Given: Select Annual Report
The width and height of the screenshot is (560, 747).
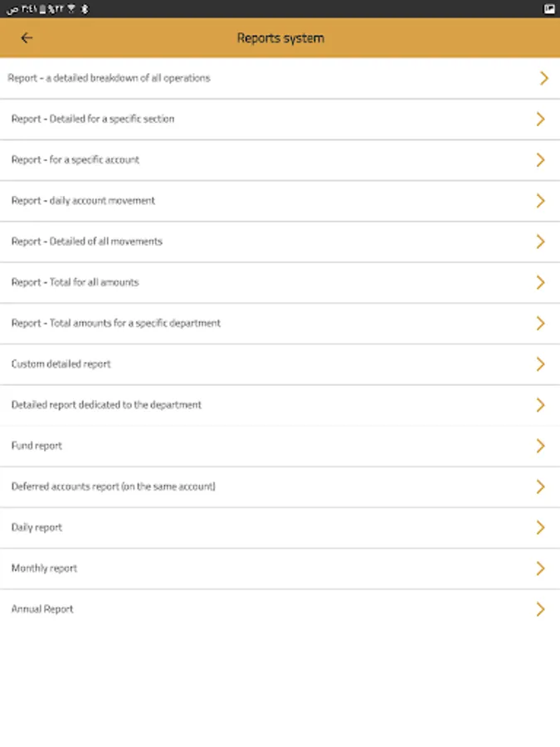Looking at the screenshot, I should pos(42,609).
